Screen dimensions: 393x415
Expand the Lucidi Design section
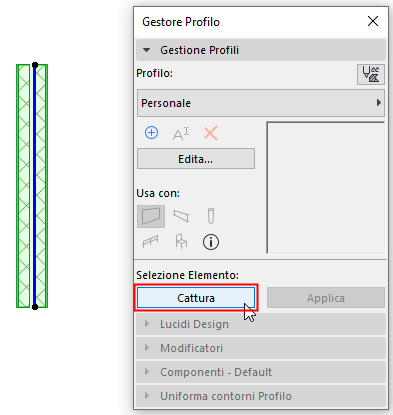pos(261,324)
